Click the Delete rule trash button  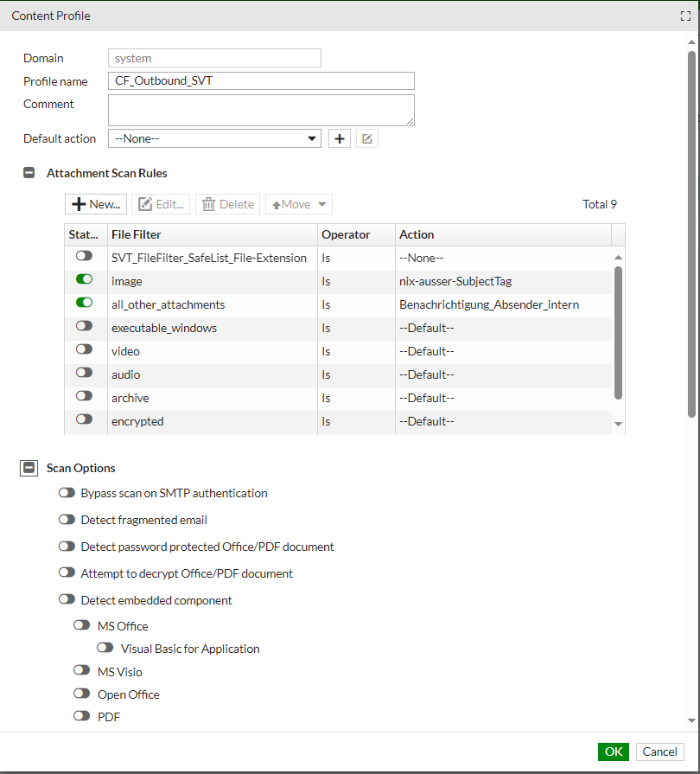point(228,204)
